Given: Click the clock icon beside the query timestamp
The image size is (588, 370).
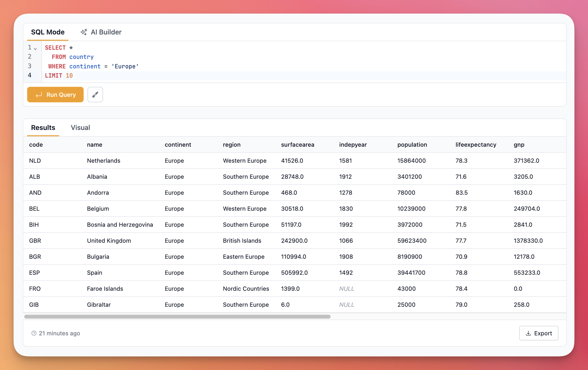Looking at the screenshot, I should [34, 333].
